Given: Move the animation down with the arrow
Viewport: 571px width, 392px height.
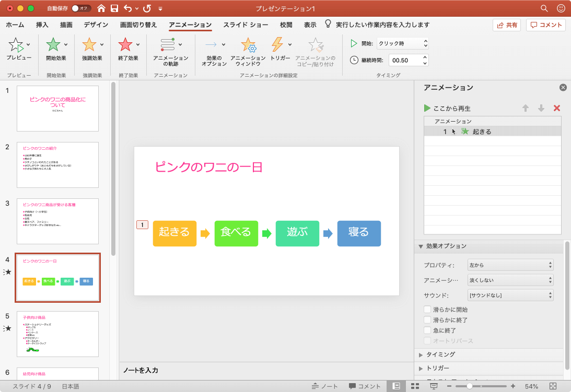Looking at the screenshot, I should 541,108.
